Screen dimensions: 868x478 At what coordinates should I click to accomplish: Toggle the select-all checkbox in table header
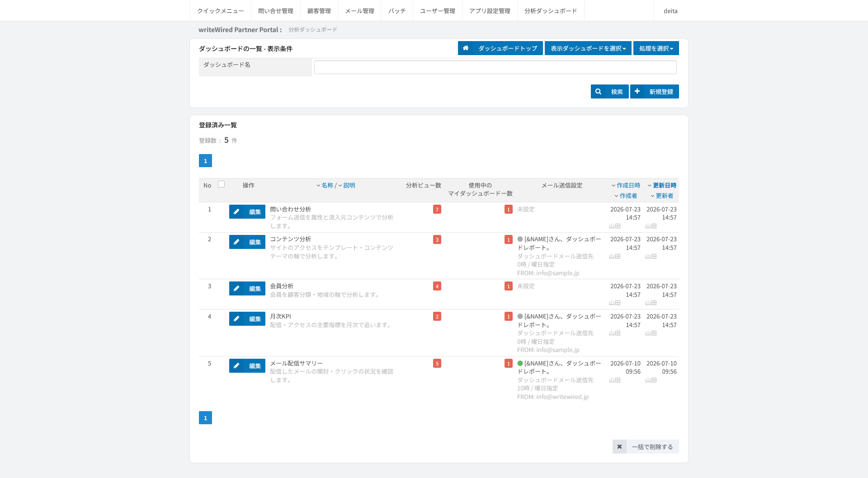[x=221, y=184]
